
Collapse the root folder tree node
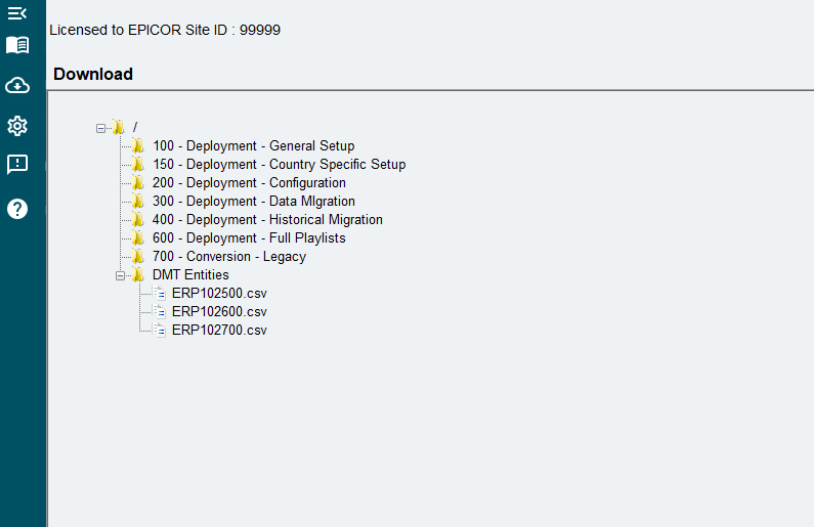101,128
